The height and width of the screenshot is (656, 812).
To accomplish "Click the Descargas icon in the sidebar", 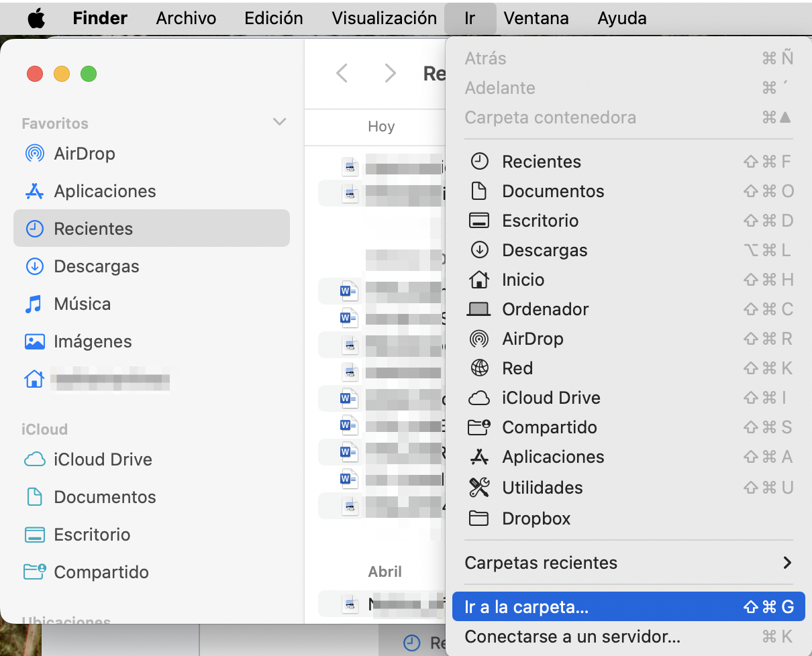I will point(34,266).
